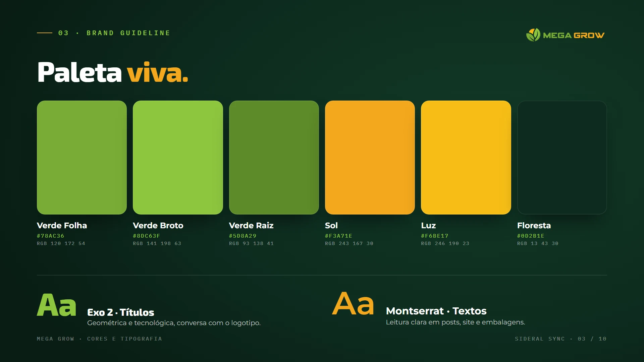Select the Verde Broto color swatch
Screen dimensions: 644x362
point(178,158)
